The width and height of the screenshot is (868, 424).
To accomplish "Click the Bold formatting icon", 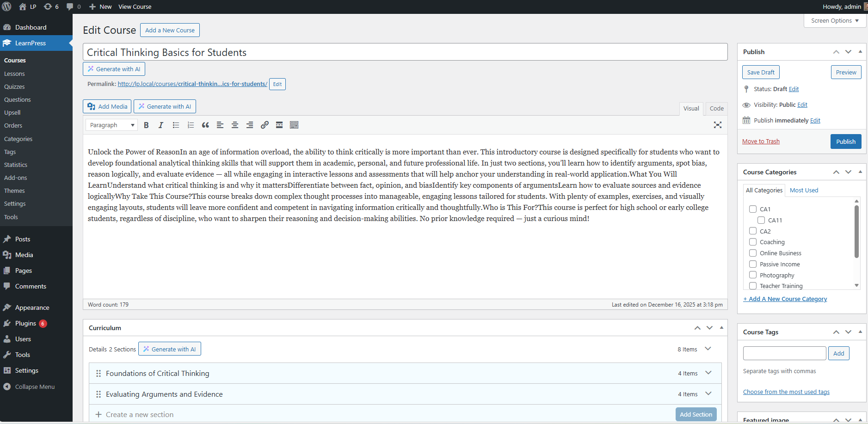I will [x=146, y=125].
